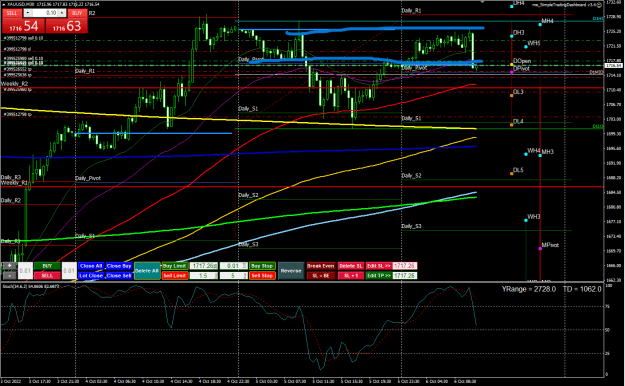Click the Edit TP >> button
This screenshot has height=386, width=625.
pos(379,276)
